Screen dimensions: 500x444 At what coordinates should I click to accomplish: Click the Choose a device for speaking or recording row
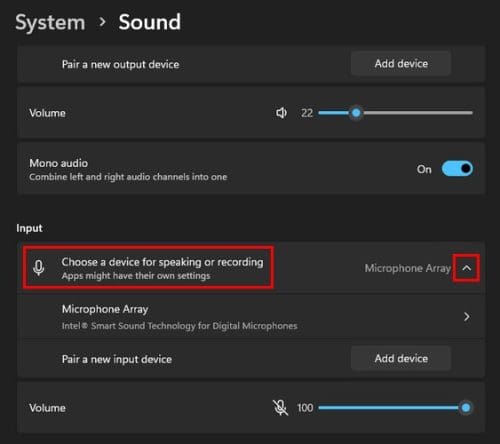[251, 268]
